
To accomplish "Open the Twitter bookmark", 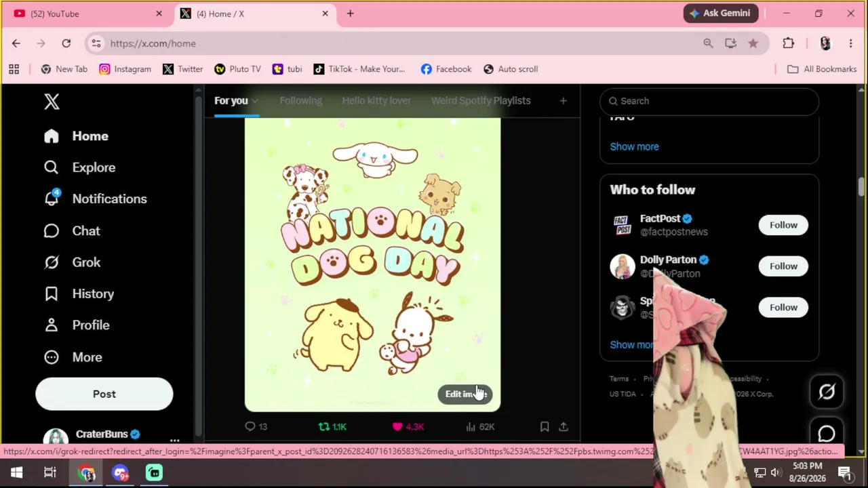I will click(x=183, y=69).
